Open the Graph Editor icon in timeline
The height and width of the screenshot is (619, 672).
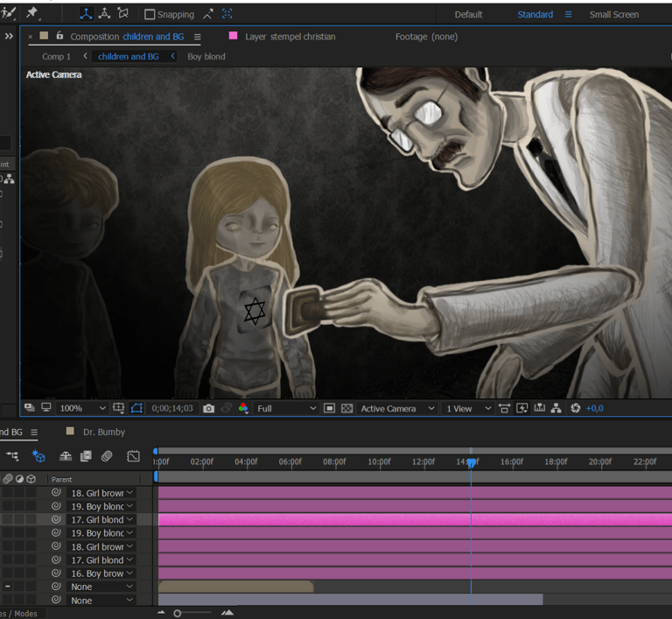click(133, 456)
